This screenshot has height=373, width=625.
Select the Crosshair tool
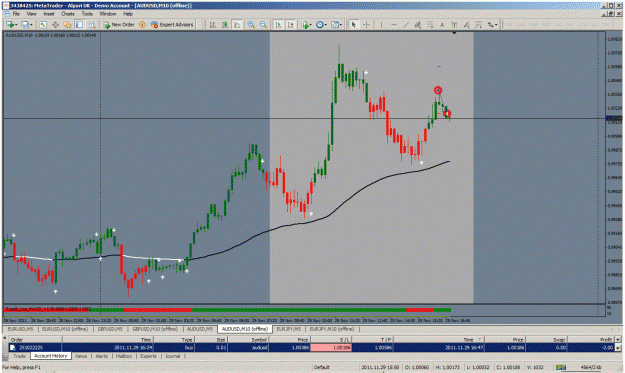click(x=366, y=25)
